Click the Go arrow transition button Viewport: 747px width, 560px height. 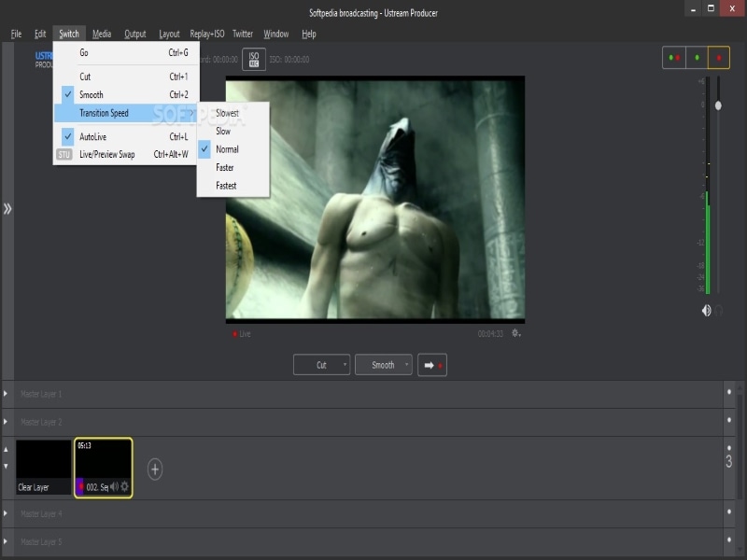coord(432,365)
